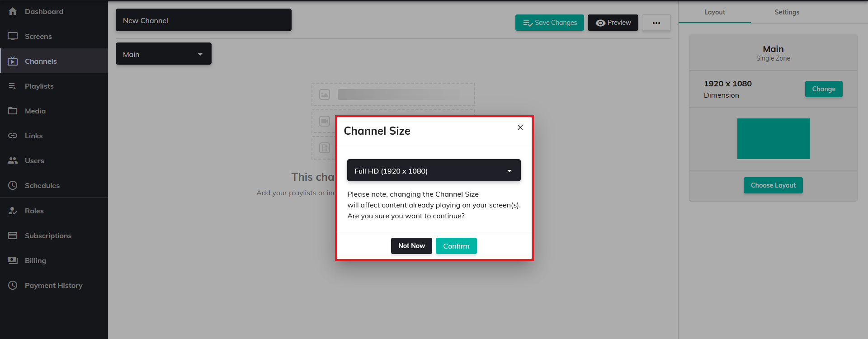Click the Links chain icon
Screen dimensions: 868x339
pos(13,136)
